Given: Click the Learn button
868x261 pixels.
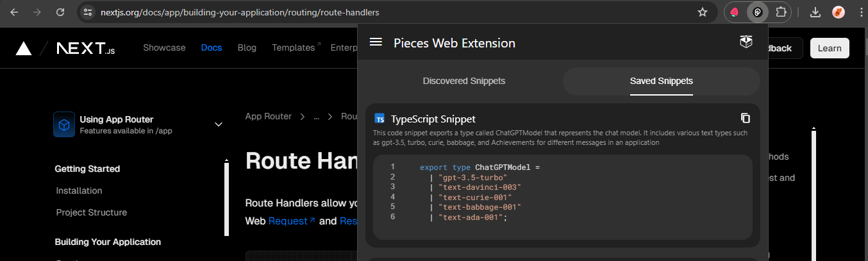Looking at the screenshot, I should point(830,48).
